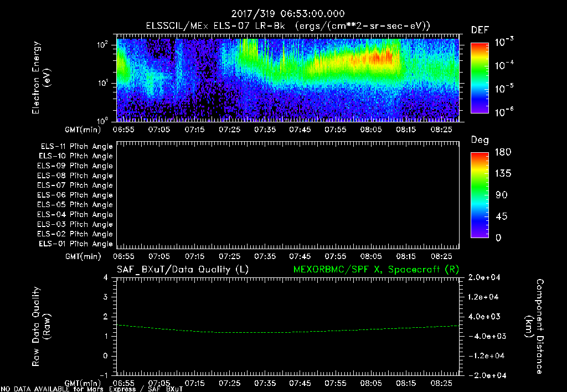Click the green MEXORBMC/SPF X, Spacecraft (R) title
The image size is (567, 392).
click(376, 270)
